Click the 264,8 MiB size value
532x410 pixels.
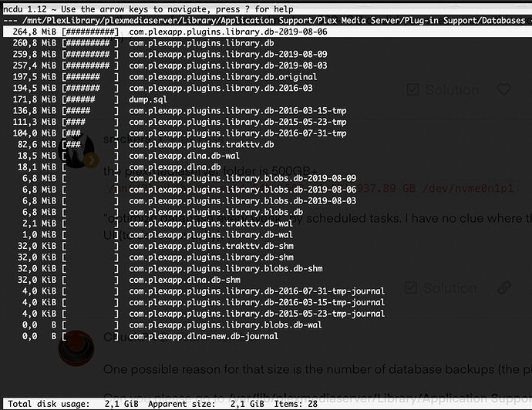(34, 32)
